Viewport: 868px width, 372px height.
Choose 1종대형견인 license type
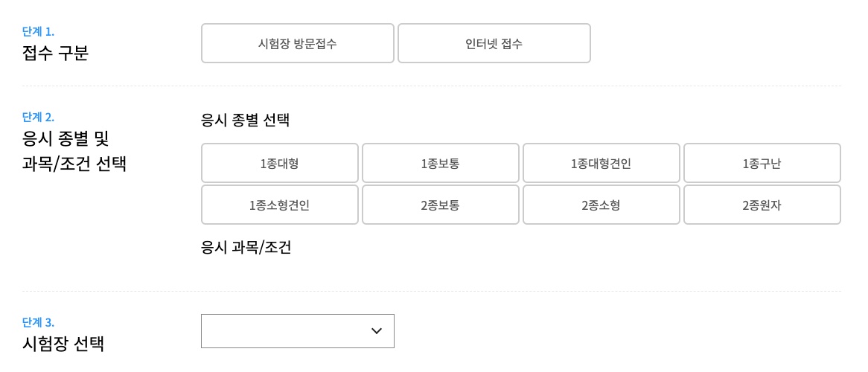(x=601, y=163)
